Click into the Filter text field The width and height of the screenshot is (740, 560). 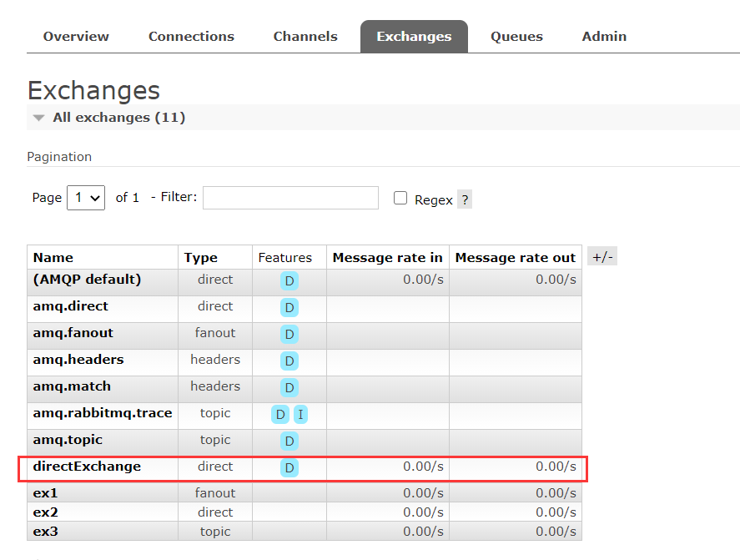290,198
